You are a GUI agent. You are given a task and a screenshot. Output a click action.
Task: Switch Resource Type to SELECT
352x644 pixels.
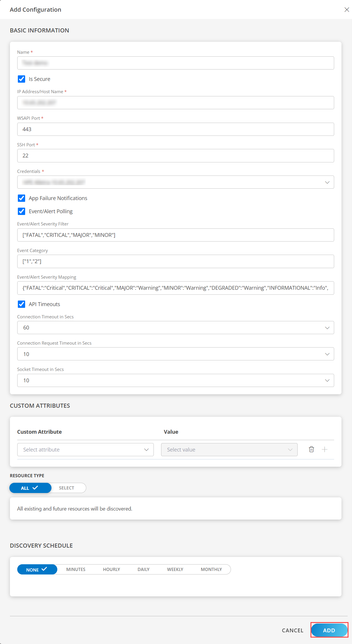tap(67, 488)
